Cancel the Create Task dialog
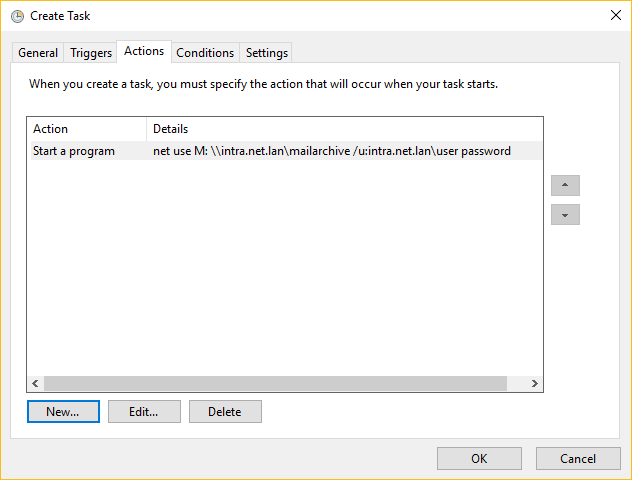The image size is (632, 480). coord(578,459)
